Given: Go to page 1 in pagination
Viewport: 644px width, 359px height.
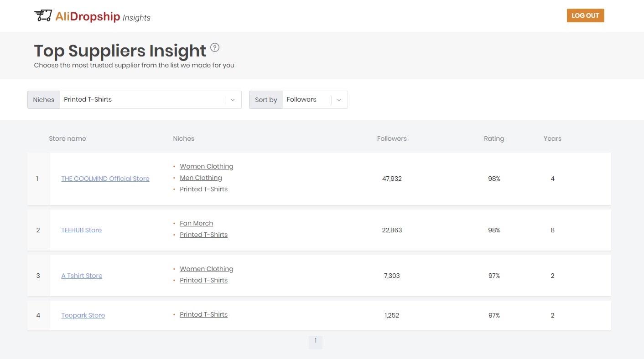Looking at the screenshot, I should (315, 342).
